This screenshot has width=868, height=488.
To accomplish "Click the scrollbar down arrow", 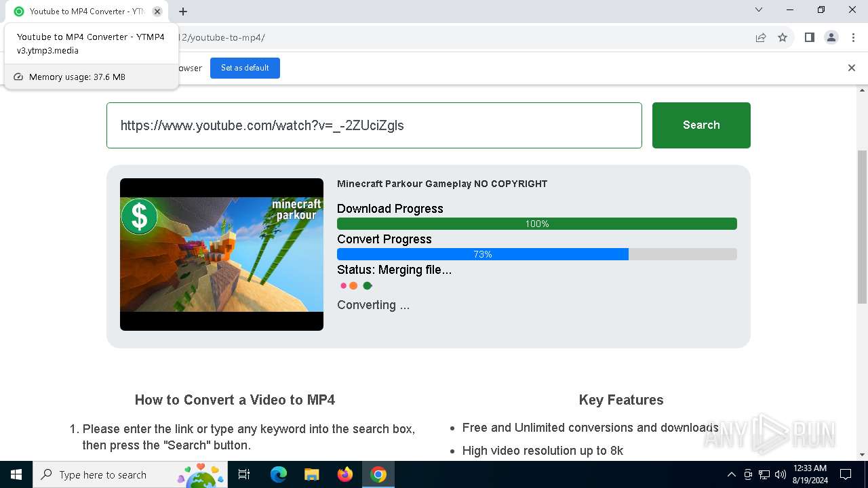I will click(x=863, y=455).
